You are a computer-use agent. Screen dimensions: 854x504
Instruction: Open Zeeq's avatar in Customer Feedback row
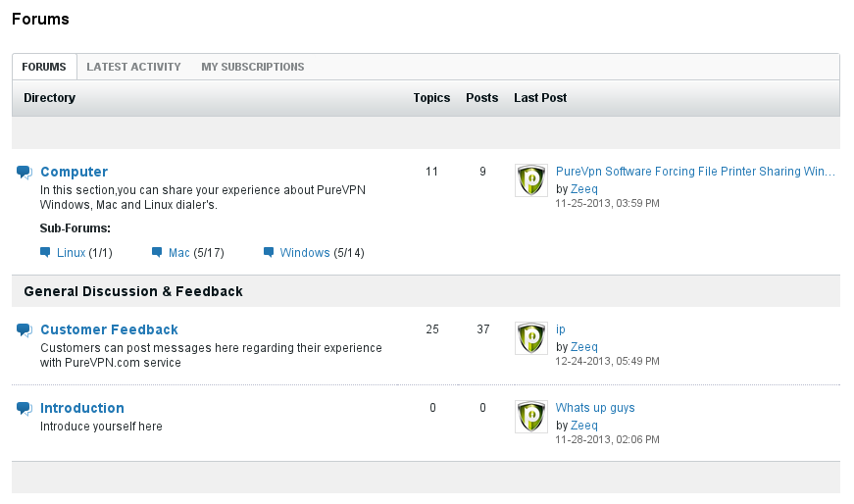click(531, 338)
